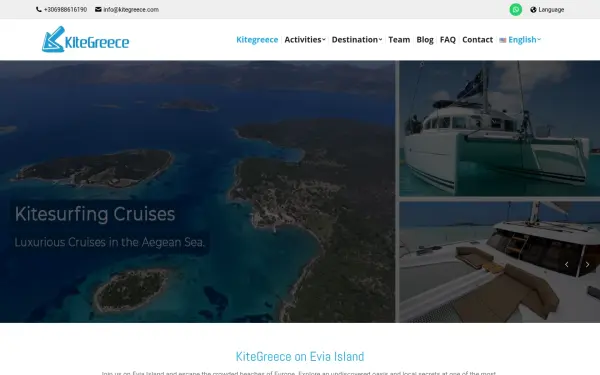Click the WhatsApp green icon

click(515, 10)
